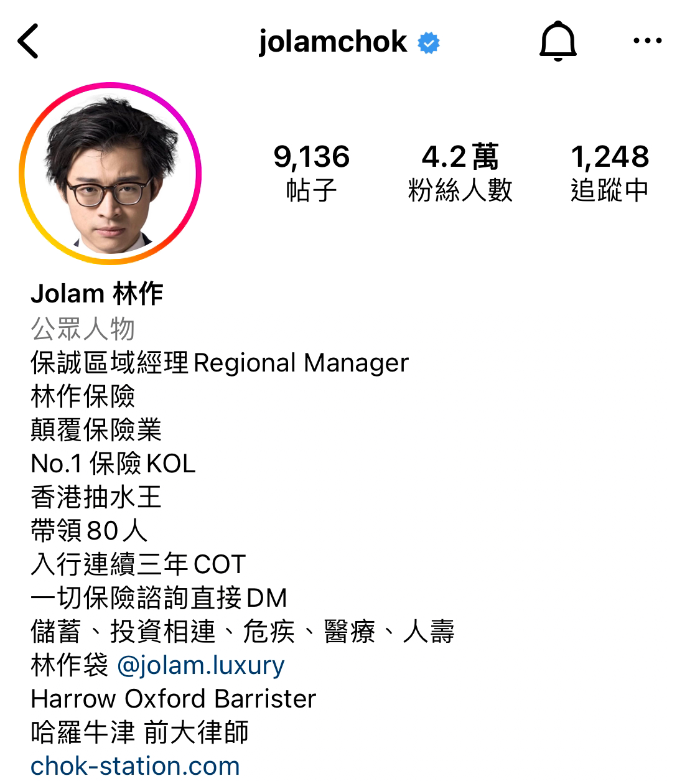Tap the jolamchok username title
Image resolution: width=700 pixels, height=781 pixels.
pyautogui.click(x=333, y=42)
